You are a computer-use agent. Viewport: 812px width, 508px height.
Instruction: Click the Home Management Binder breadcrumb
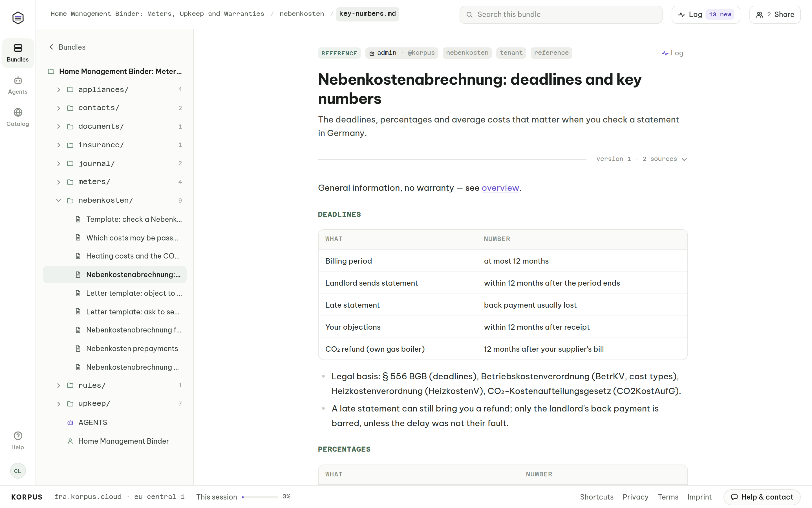[157, 14]
